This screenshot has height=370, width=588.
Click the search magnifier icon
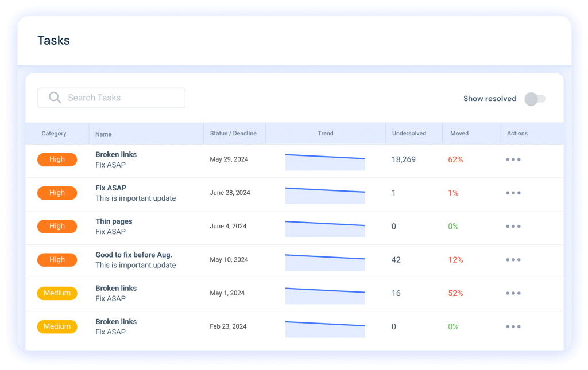(x=55, y=98)
